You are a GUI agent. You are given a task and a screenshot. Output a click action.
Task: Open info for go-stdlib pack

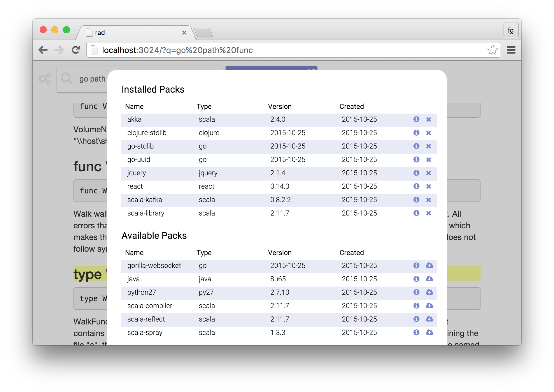click(x=416, y=146)
